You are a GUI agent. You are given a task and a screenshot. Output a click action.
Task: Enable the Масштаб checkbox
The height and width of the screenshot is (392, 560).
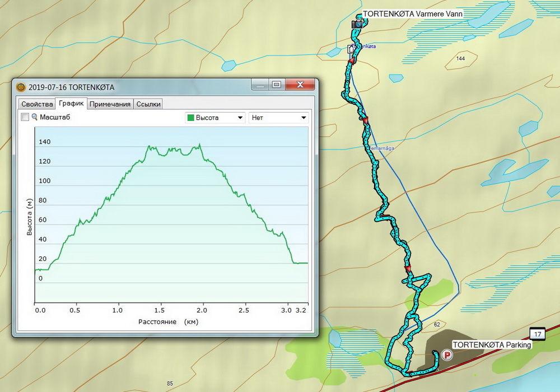point(25,117)
